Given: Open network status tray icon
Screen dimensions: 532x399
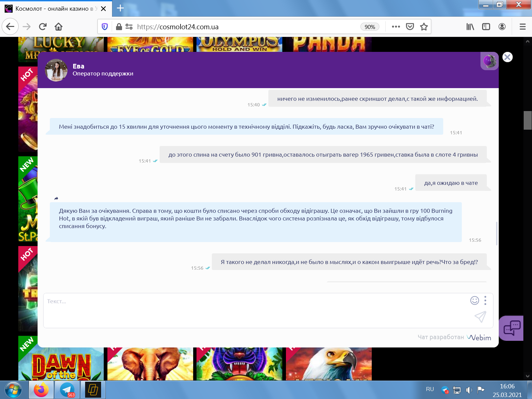Looking at the screenshot, I should pyautogui.click(x=457, y=390).
